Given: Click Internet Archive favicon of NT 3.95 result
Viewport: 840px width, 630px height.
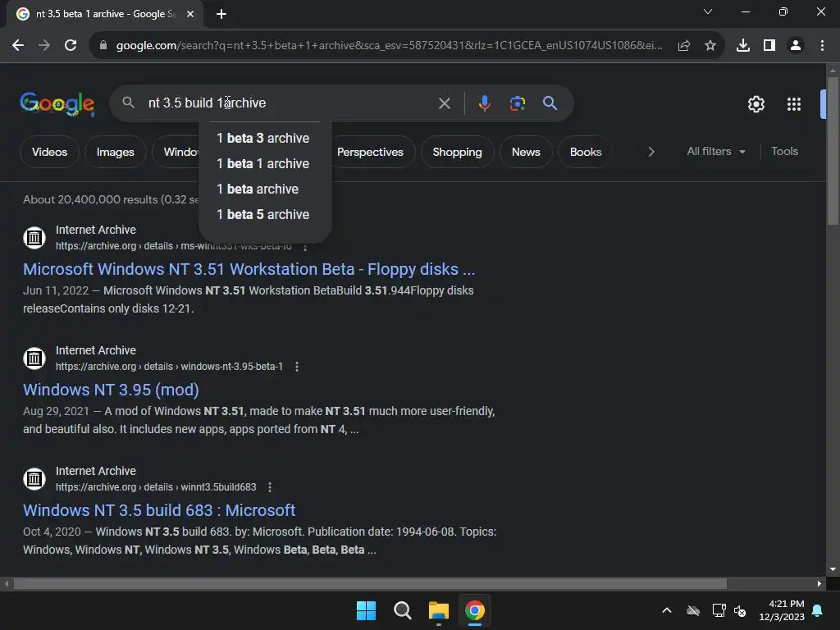Looking at the screenshot, I should [34, 358].
